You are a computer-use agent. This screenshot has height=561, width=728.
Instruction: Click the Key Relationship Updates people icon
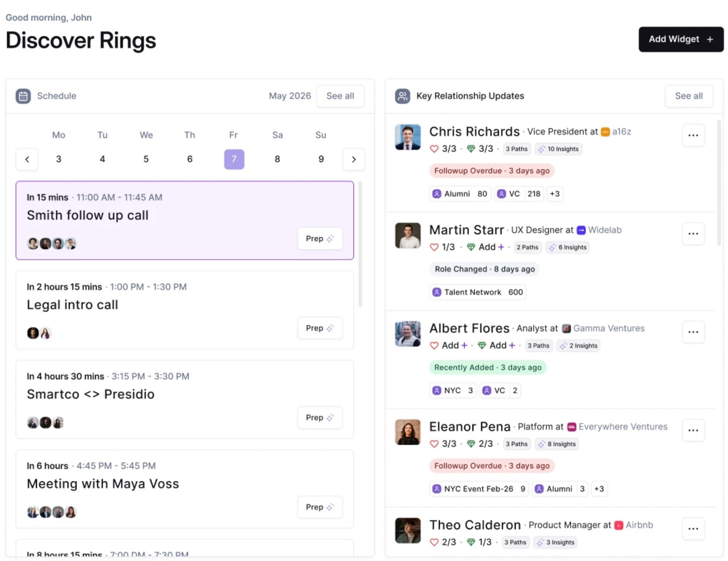click(402, 96)
